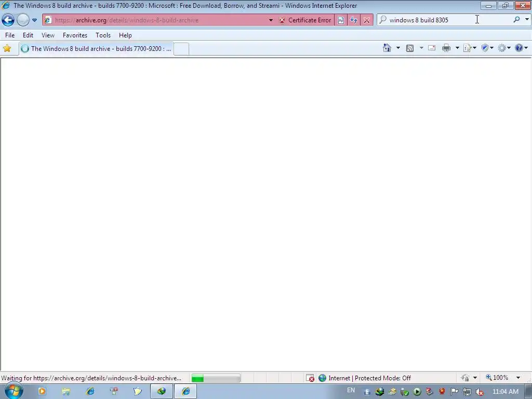Open the blue Help question-mark menu
Image resolution: width=532 pixels, height=399 pixels.
click(521, 48)
